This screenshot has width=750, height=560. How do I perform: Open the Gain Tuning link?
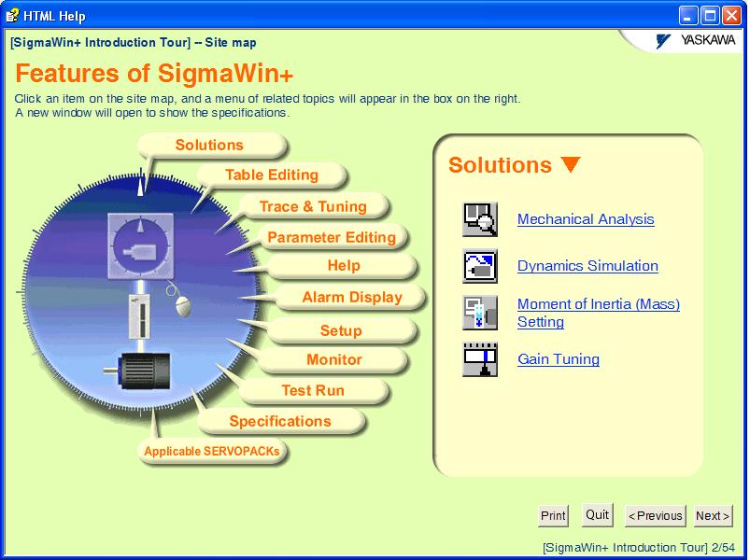(x=559, y=358)
